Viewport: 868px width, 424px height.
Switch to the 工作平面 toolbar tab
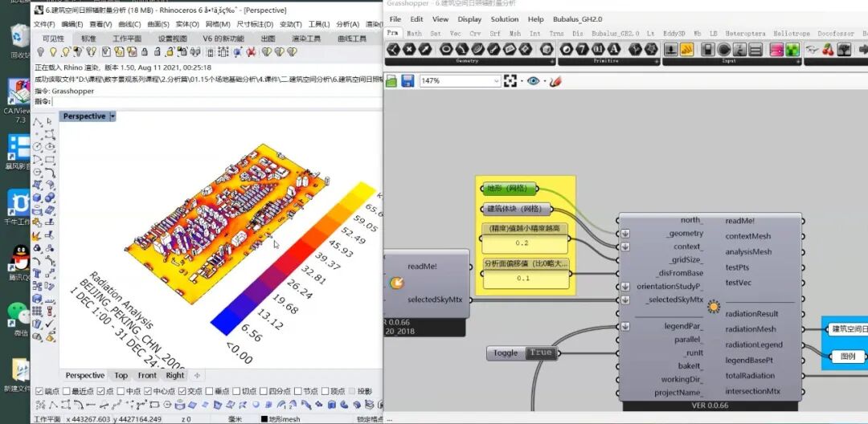127,38
